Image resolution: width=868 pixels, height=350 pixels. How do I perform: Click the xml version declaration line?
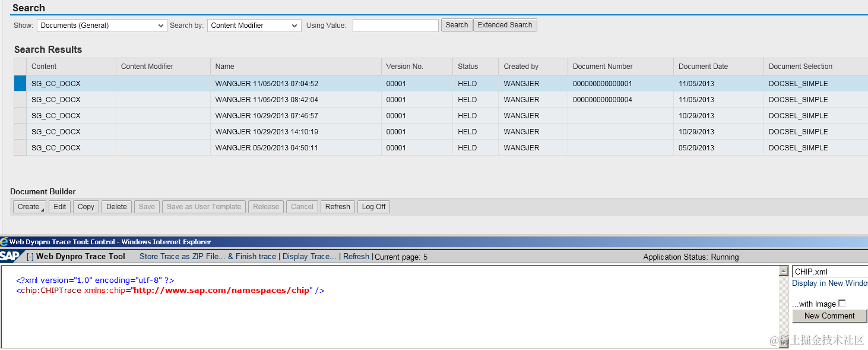pos(95,280)
